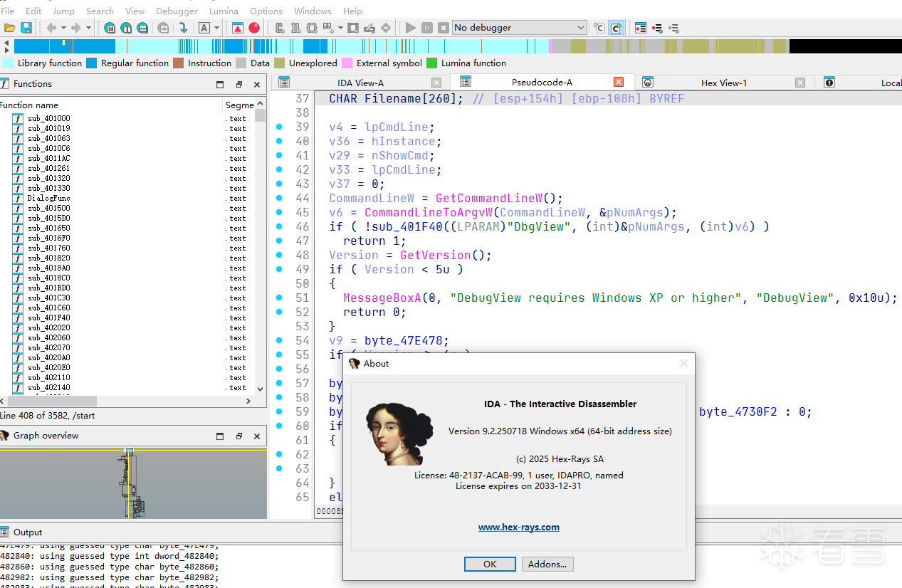902x588 pixels.
Task: Click the Instruction brown legend swatch
Action: (x=178, y=63)
